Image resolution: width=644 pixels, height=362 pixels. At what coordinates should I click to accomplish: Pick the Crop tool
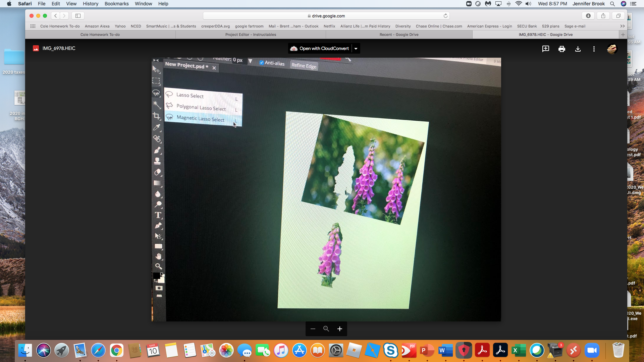157,116
